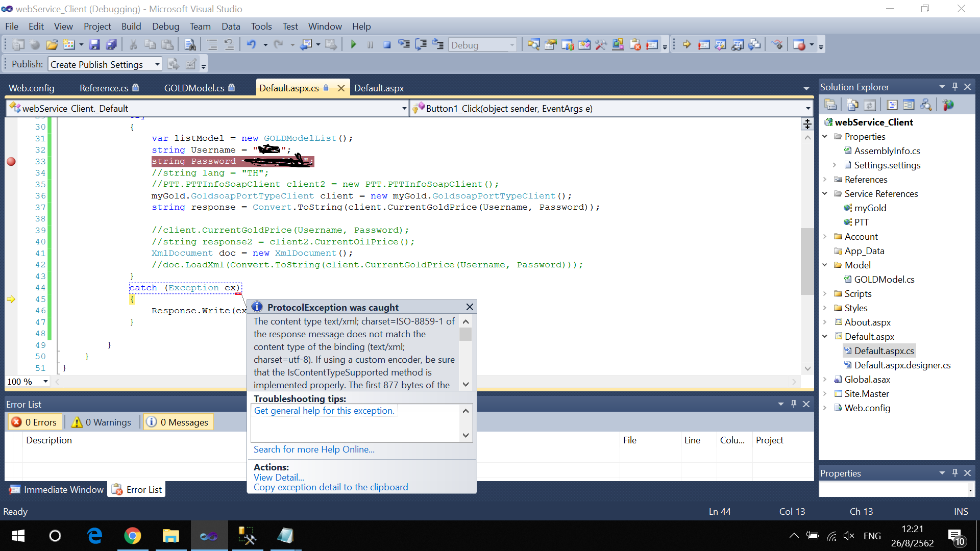The width and height of the screenshot is (980, 551).
Task: Click Properties icon in Solution Explorer toolbar
Action: (830, 105)
